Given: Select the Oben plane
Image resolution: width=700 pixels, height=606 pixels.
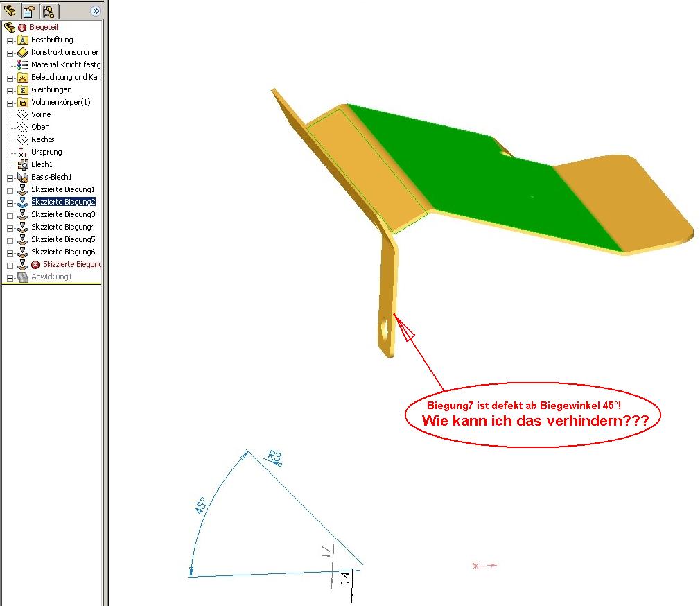Looking at the screenshot, I should (x=40, y=128).
